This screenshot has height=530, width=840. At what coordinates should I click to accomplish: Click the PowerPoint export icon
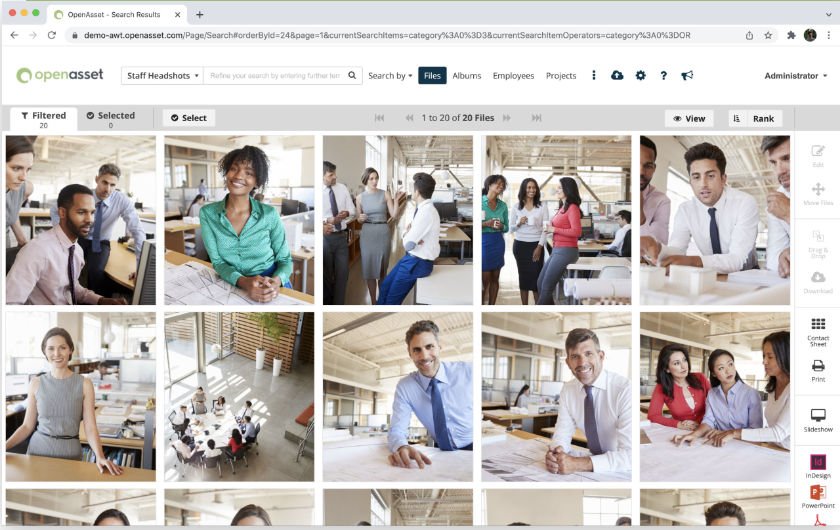coord(818,497)
